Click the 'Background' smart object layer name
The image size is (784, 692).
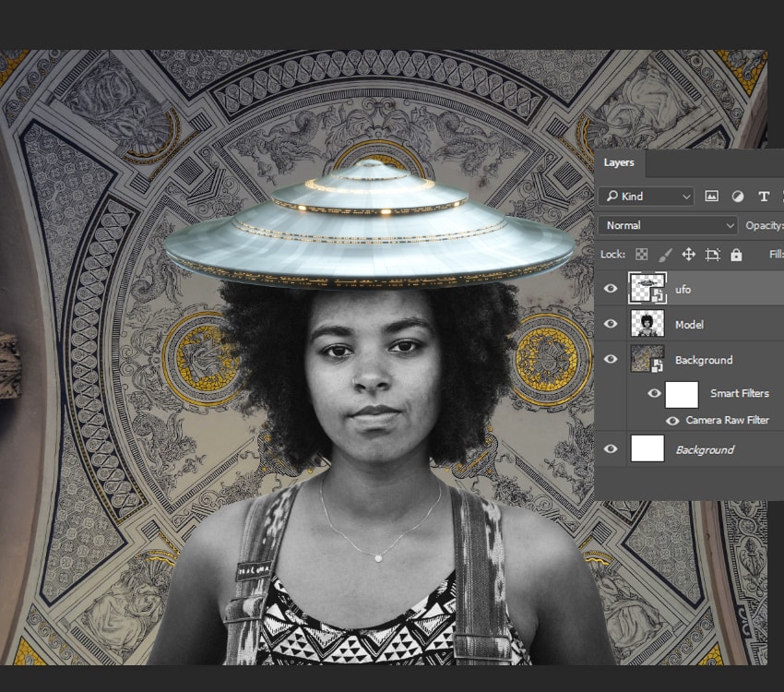tap(704, 361)
